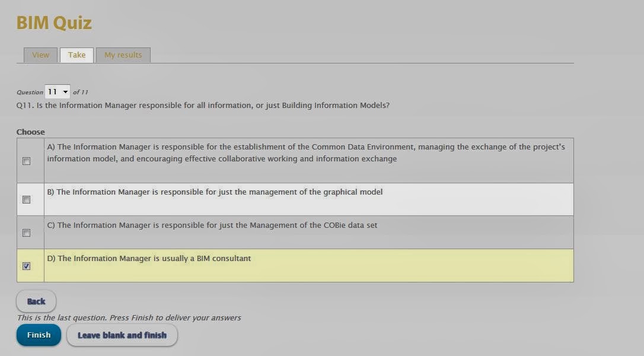The width and height of the screenshot is (644, 356).
Task: Click the Q11 question text
Action: pyautogui.click(x=203, y=106)
